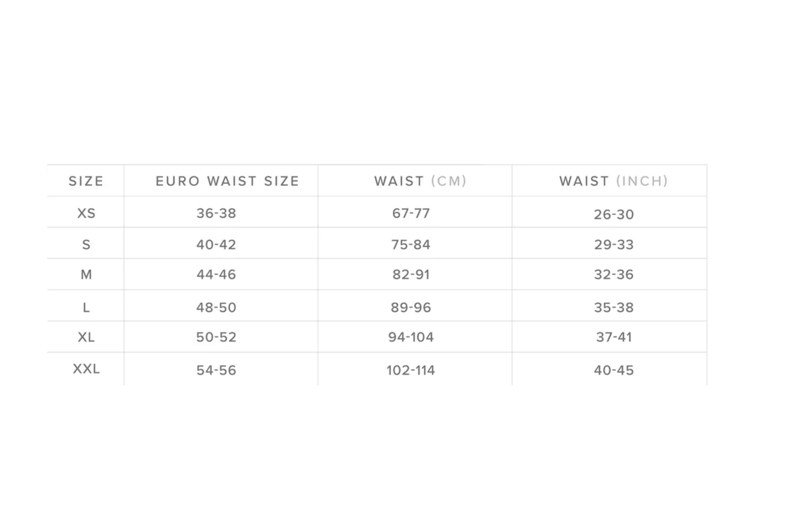Select the 54-56 euro waist cell
This screenshot has width=793, height=532.
(x=216, y=370)
